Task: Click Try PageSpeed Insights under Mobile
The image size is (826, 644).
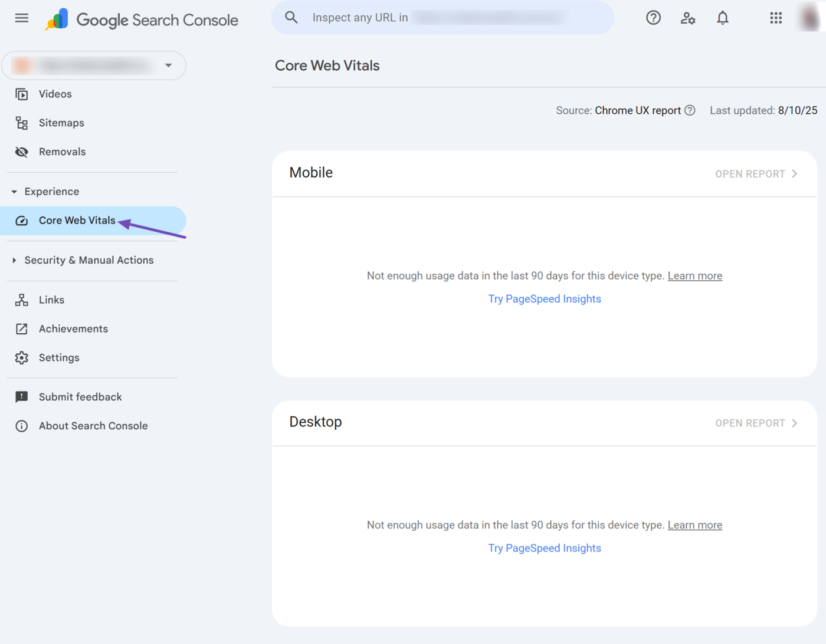Action: (x=544, y=299)
